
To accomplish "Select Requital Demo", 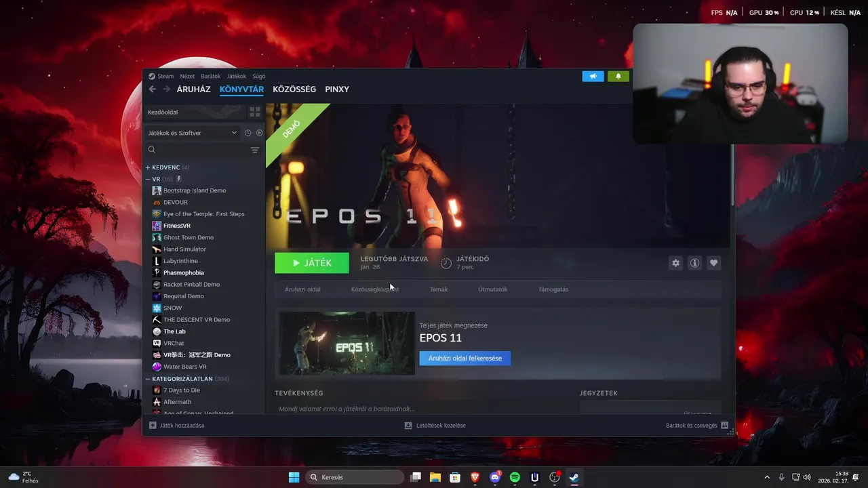I will coord(183,296).
